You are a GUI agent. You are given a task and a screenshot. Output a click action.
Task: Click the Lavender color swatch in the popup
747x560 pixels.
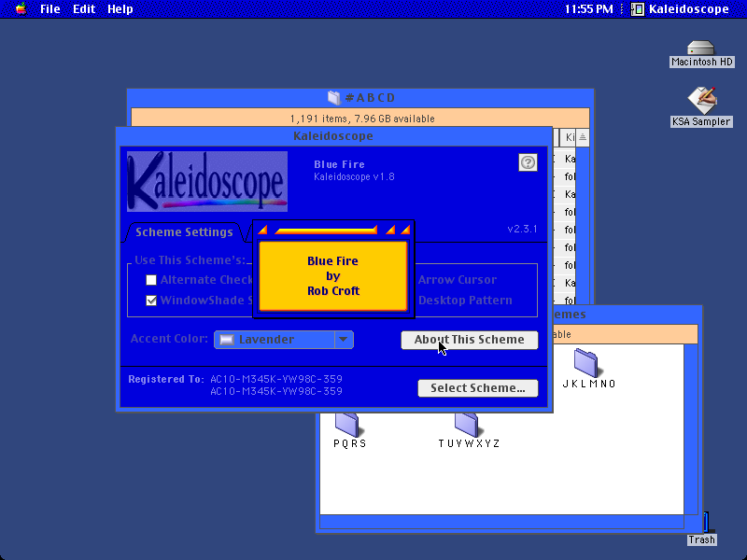227,340
